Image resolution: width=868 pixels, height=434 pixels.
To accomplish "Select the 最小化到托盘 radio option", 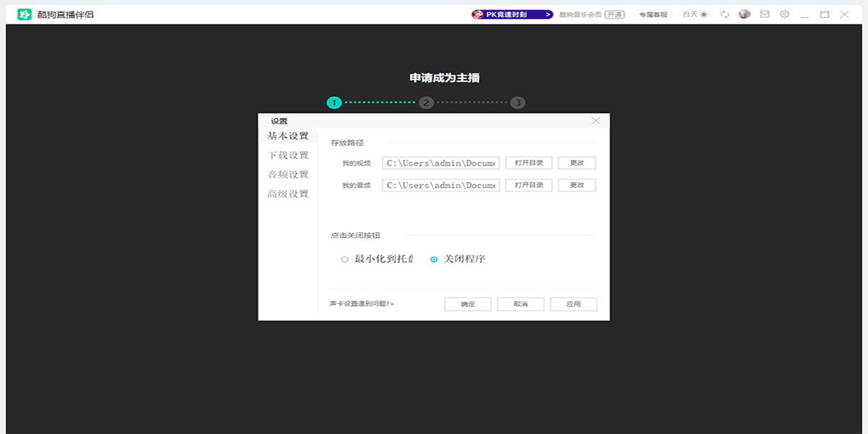I will click(x=345, y=260).
